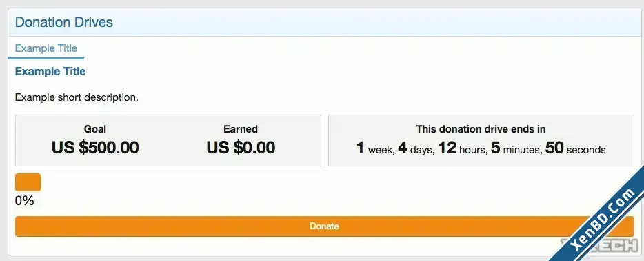Click "This donation drive ends in" text

[481, 129]
